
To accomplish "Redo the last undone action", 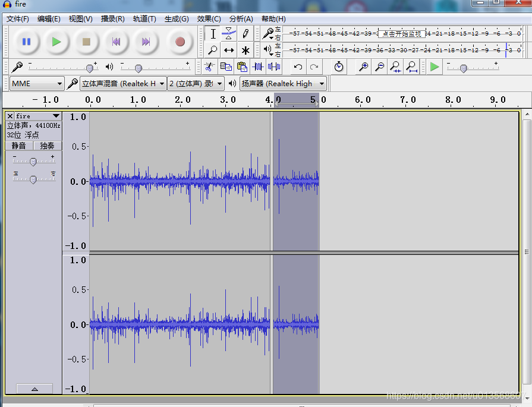I will (314, 67).
